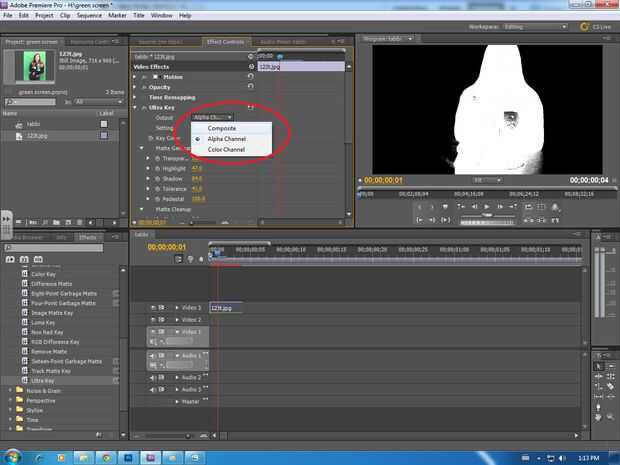620x465 pixels.
Task: Click the Effects panel search field
Action: (54, 248)
